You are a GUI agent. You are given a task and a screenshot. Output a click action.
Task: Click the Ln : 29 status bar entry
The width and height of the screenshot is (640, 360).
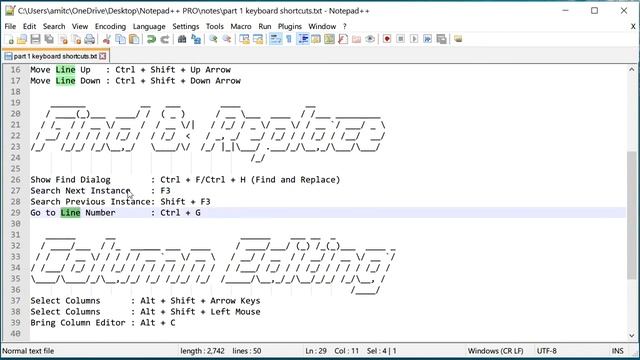pyautogui.click(x=316, y=351)
